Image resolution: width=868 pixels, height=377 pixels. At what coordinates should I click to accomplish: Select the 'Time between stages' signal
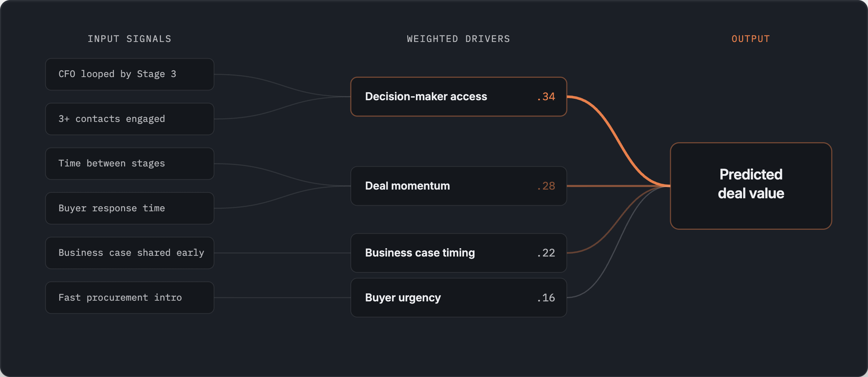click(x=129, y=164)
